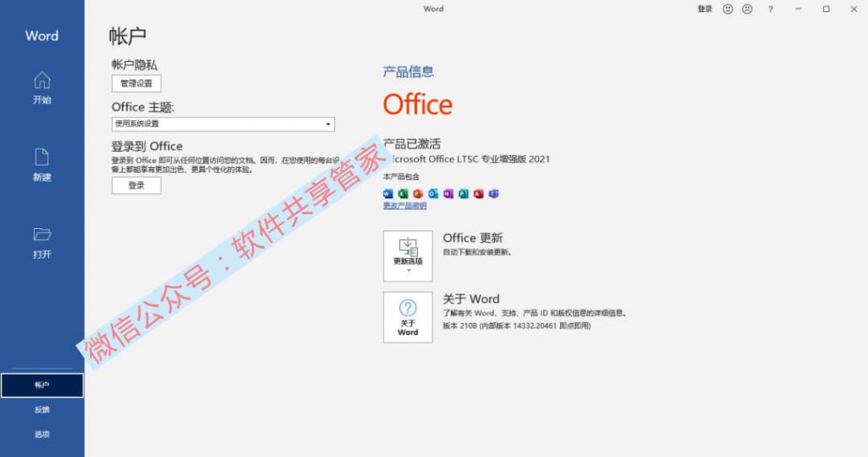868x457 pixels.
Task: Select the 帐户 sidebar tab
Action: [x=42, y=385]
